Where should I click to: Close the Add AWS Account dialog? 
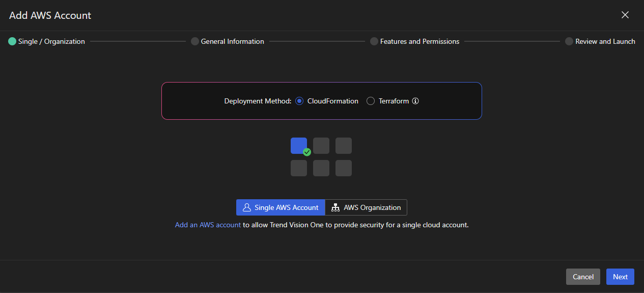pos(625,15)
